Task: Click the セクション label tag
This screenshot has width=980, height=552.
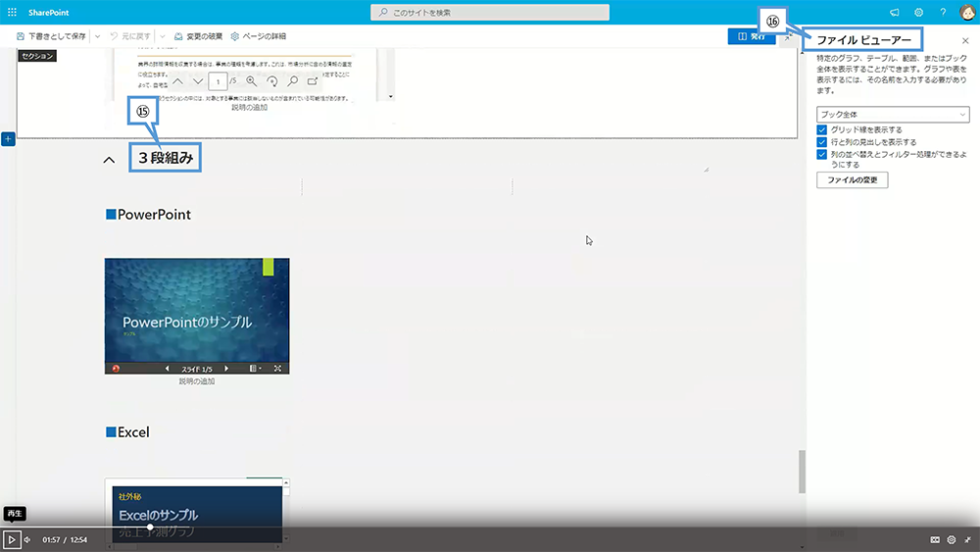Action: click(37, 56)
